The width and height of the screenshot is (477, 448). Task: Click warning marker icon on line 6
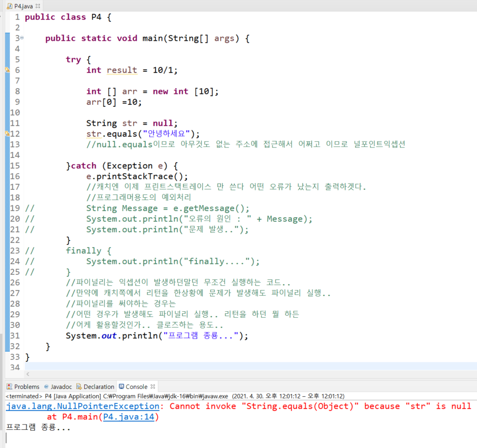coord(7,70)
